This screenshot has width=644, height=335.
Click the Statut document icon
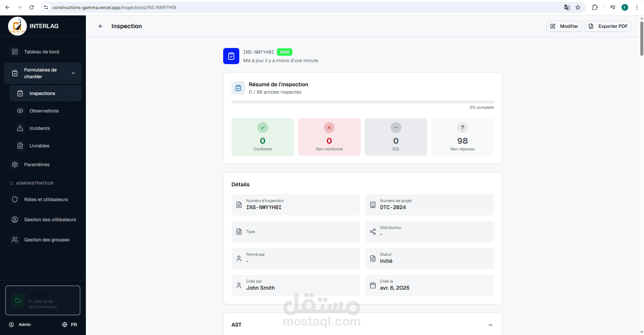[373, 258]
